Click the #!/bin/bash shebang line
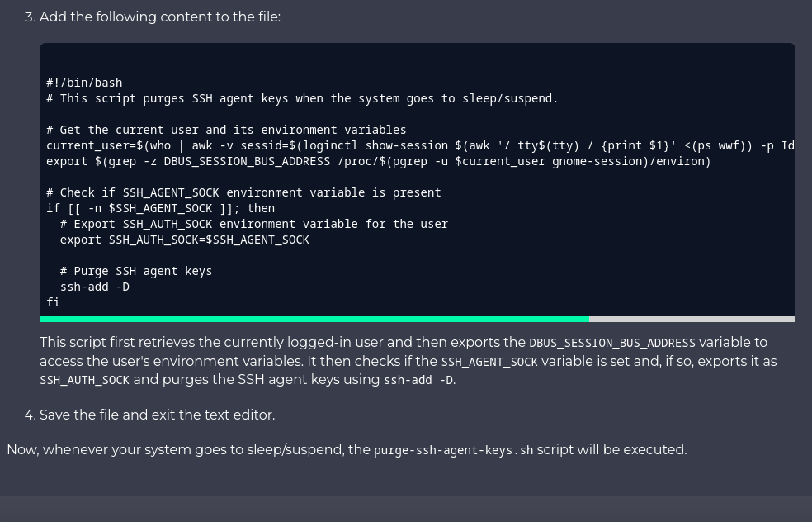Image resolution: width=812 pixels, height=522 pixels. coord(84,83)
